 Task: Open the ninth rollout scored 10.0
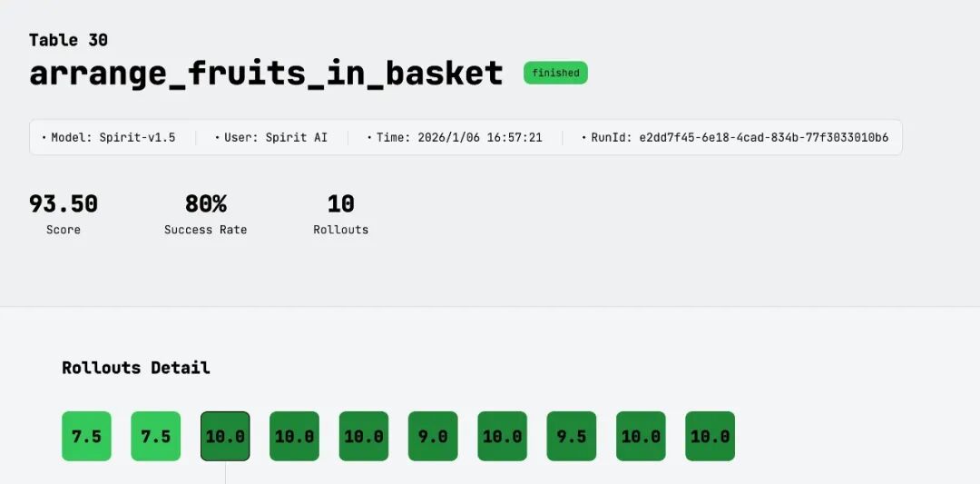point(641,436)
